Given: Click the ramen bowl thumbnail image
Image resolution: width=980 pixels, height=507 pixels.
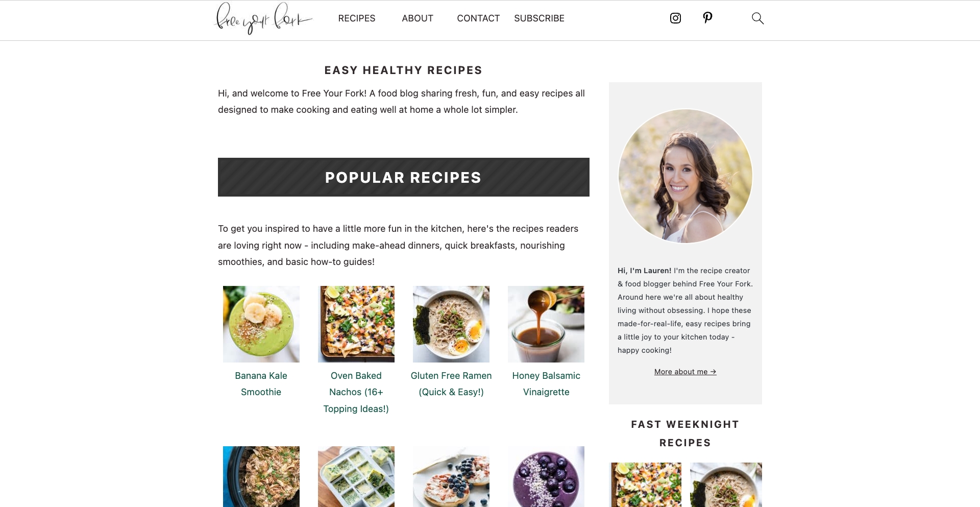Looking at the screenshot, I should [x=451, y=324].
